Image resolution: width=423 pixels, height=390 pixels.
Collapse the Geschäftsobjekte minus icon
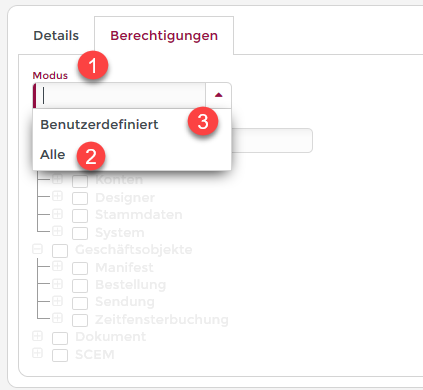pos(37,249)
